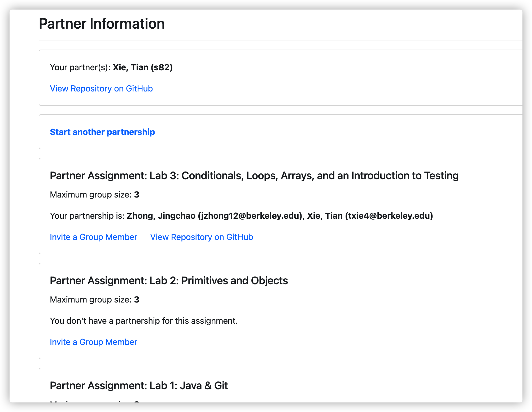This screenshot has width=532, height=412.
Task: Open View Repository on GitHub under your partner
Action: pyautogui.click(x=101, y=89)
